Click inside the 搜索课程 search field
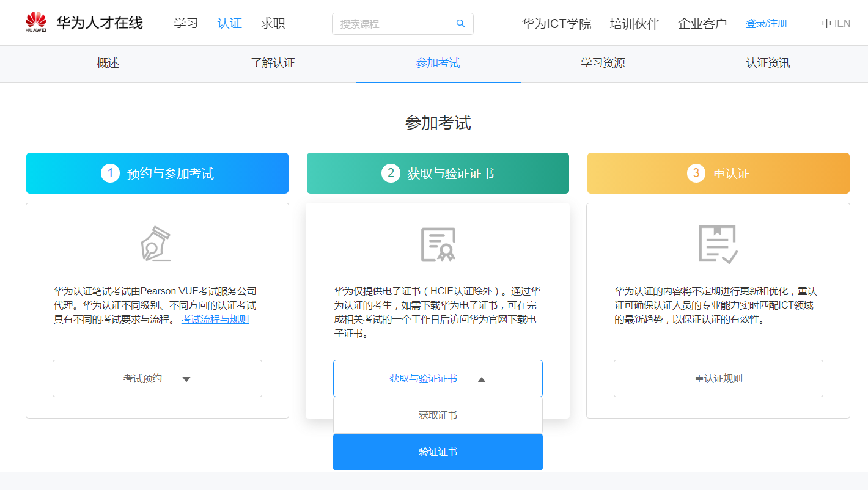This screenshot has width=868, height=490. pyautogui.click(x=391, y=23)
